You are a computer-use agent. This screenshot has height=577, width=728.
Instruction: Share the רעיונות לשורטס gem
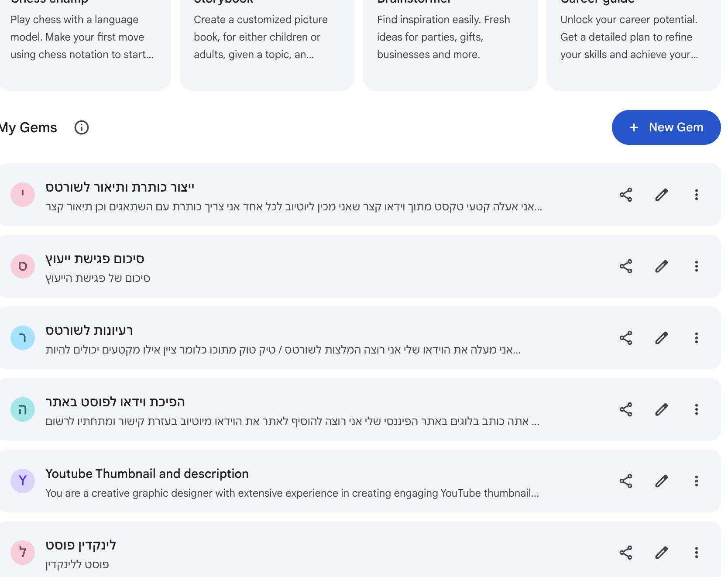click(x=626, y=338)
